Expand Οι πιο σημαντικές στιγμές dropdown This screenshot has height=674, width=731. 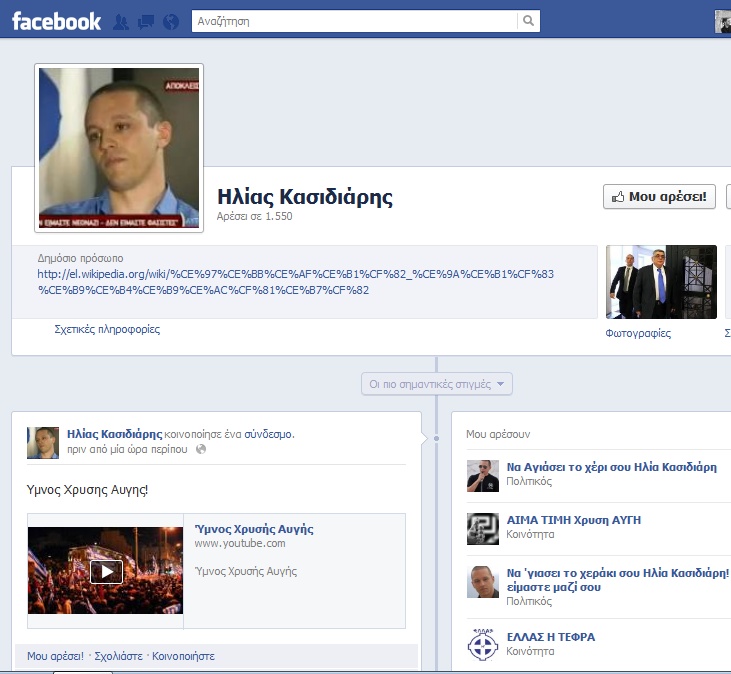(x=437, y=384)
